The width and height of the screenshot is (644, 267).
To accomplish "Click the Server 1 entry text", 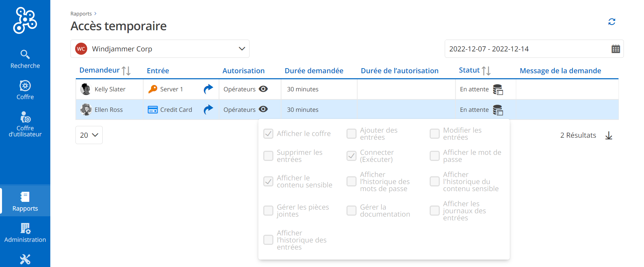I will coord(171,89).
